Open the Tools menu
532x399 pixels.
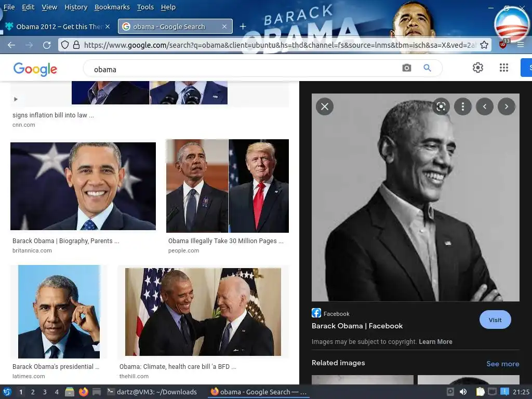point(145,7)
